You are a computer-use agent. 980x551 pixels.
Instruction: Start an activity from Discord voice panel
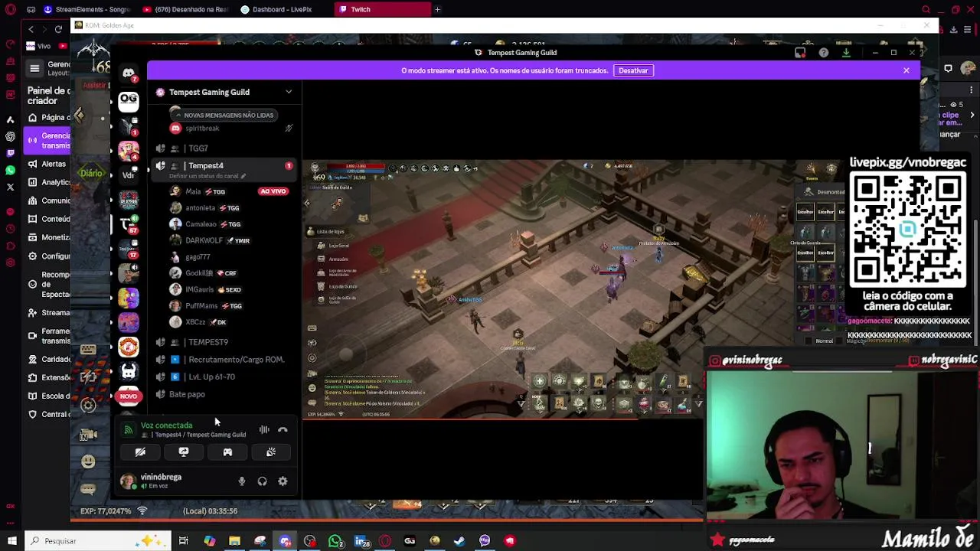tap(227, 452)
